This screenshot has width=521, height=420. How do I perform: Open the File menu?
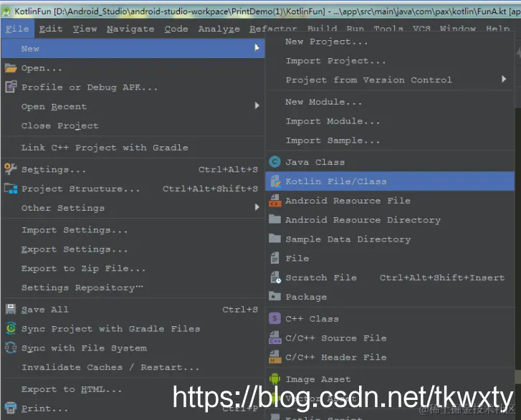coord(17,29)
